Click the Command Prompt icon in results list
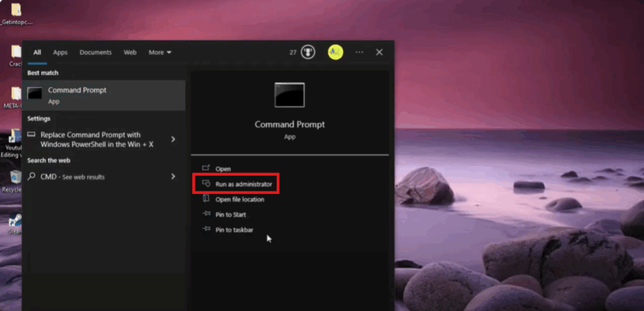Image resolution: width=644 pixels, height=311 pixels. [x=35, y=93]
